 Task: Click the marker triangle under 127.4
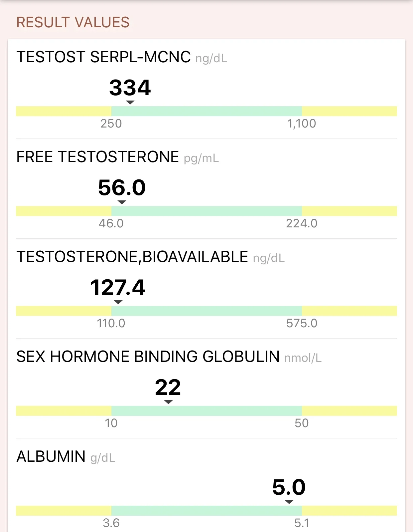pos(118,302)
